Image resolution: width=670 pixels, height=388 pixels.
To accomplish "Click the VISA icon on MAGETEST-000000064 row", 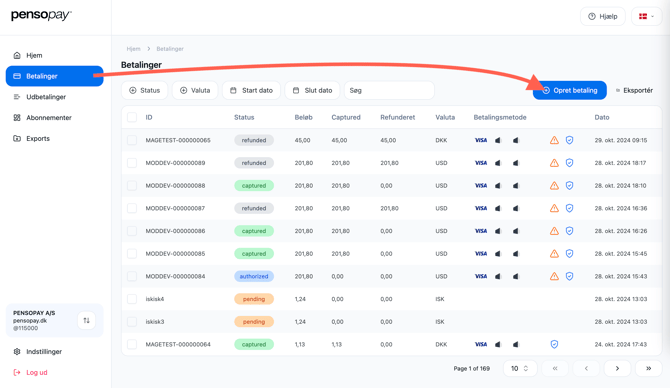I will click(x=481, y=344).
